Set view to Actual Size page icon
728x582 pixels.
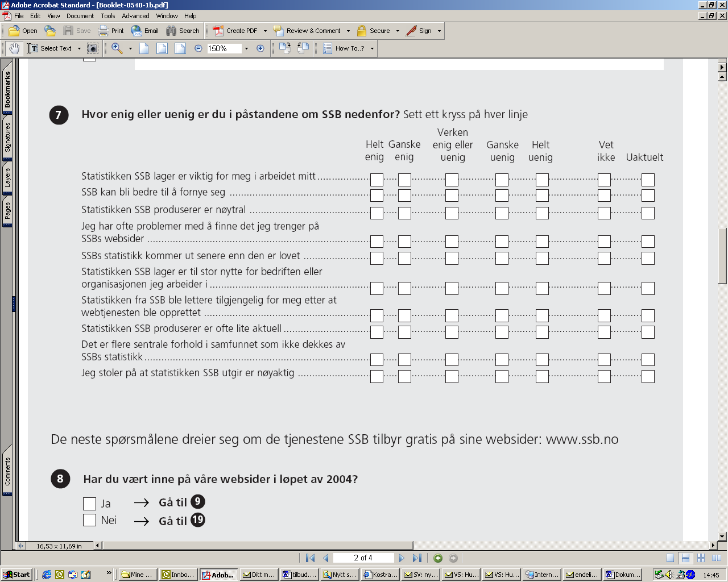click(144, 48)
